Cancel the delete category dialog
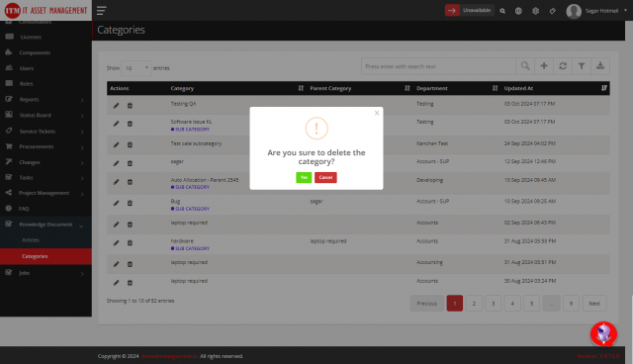Viewport: 633px width, 364px height. tap(325, 178)
